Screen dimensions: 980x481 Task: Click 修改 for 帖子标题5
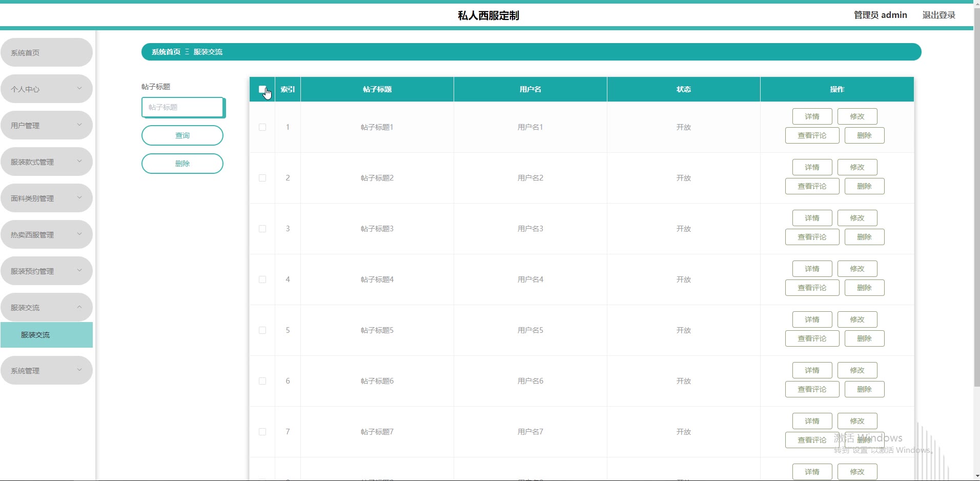click(857, 319)
